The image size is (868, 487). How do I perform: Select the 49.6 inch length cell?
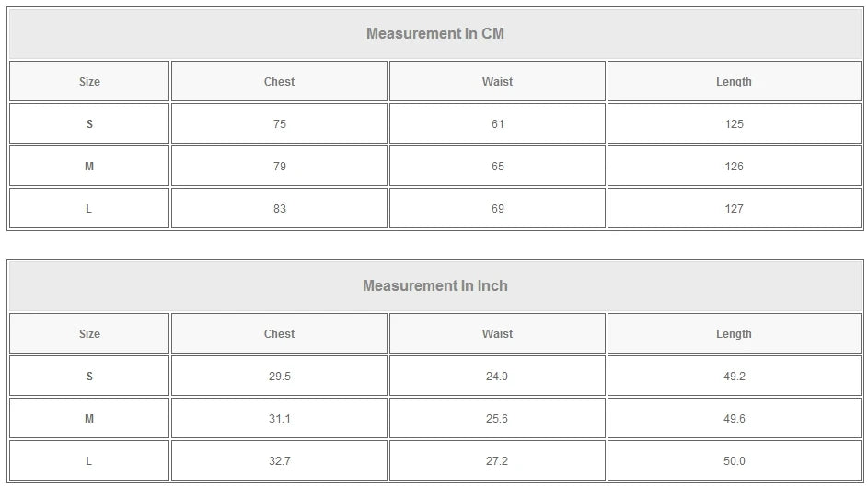pos(734,419)
